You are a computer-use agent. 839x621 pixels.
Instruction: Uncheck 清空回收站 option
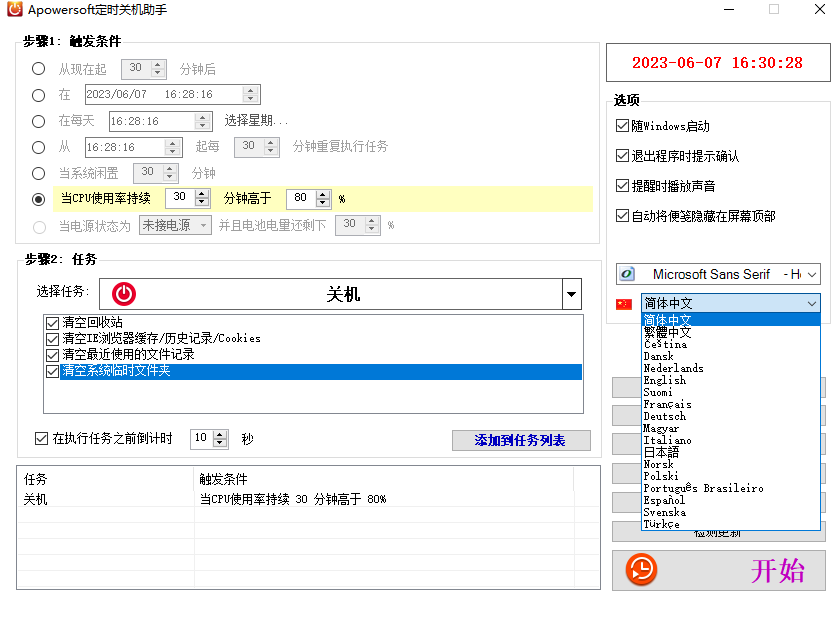coord(52,323)
